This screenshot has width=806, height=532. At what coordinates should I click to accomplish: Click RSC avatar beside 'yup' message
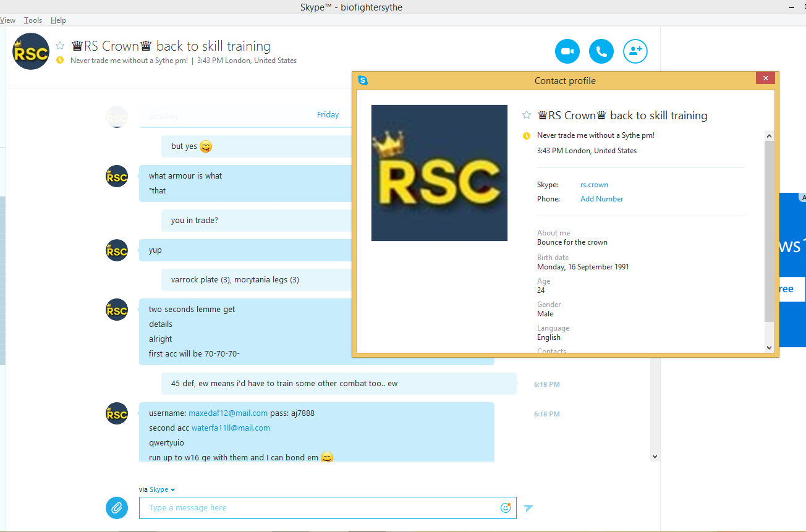click(x=117, y=251)
